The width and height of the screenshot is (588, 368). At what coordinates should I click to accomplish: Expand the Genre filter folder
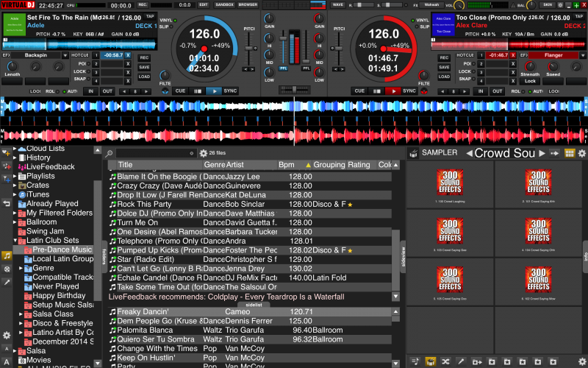[21, 268]
